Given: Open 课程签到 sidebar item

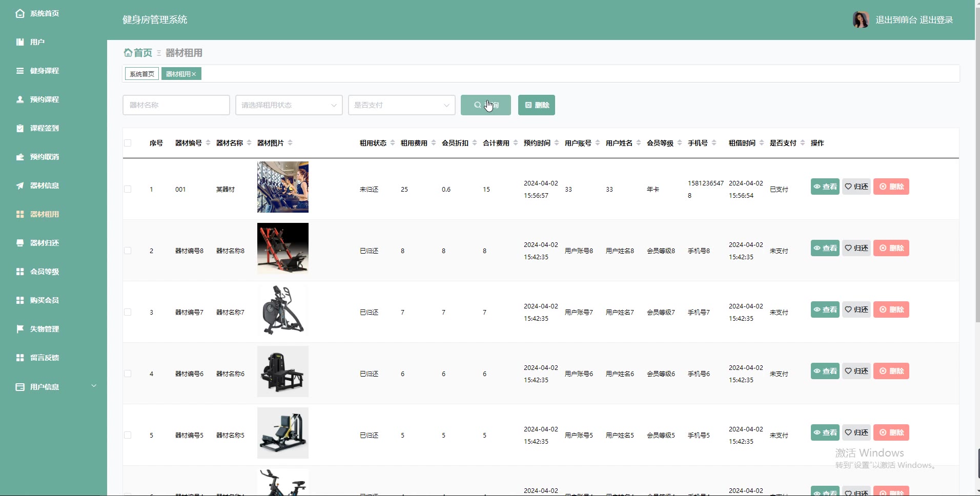Looking at the screenshot, I should pyautogui.click(x=44, y=128).
